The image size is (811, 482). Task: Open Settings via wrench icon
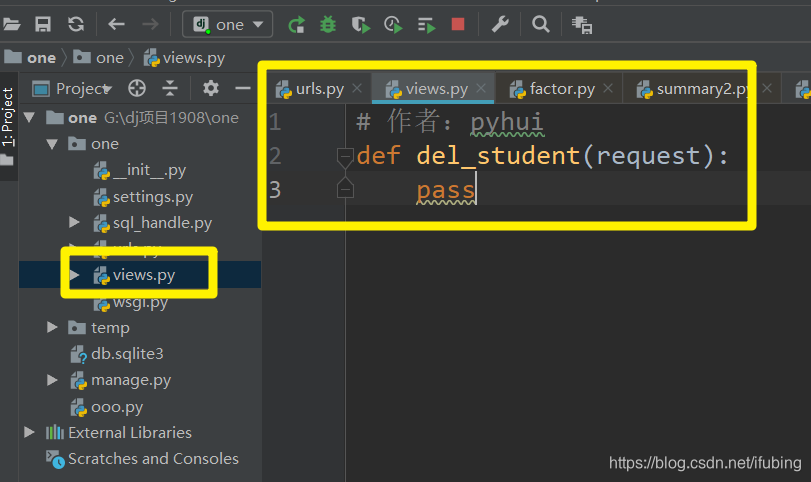pos(500,24)
